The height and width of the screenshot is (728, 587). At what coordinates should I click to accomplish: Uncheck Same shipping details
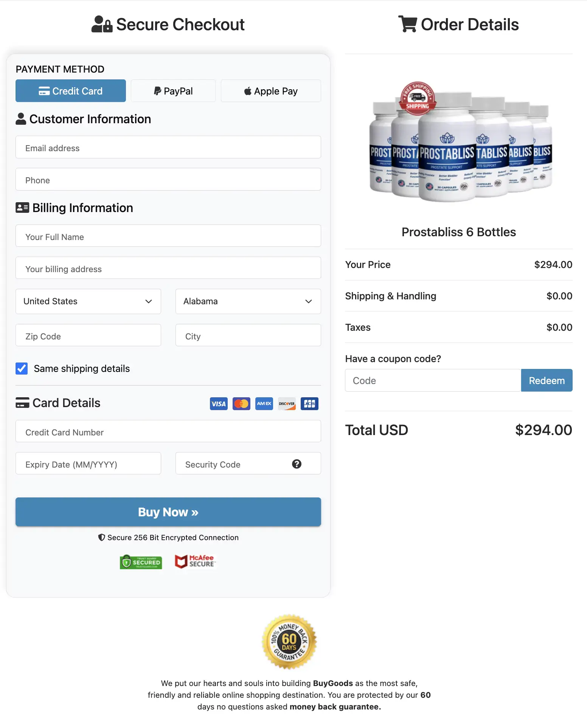pyautogui.click(x=22, y=369)
